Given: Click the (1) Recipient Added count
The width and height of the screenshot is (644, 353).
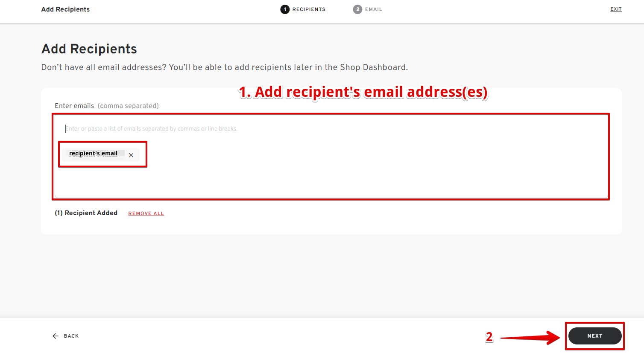Looking at the screenshot, I should click(x=86, y=213).
